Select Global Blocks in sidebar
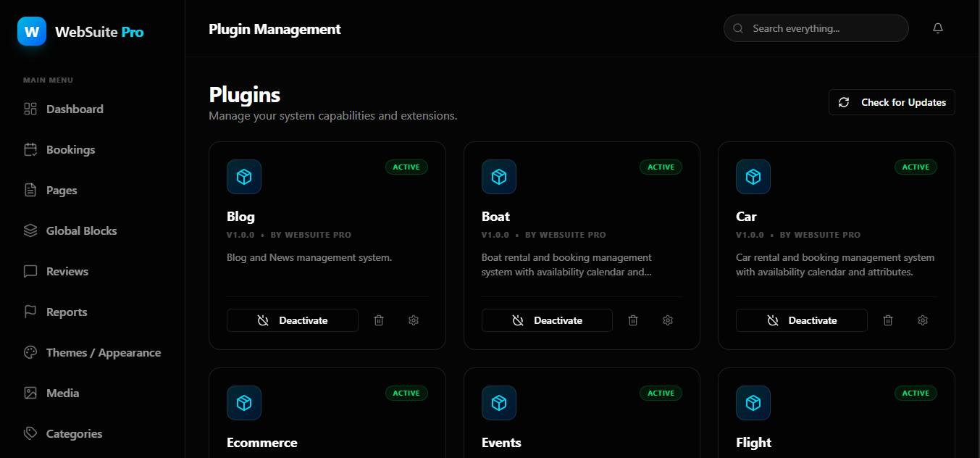The height and width of the screenshot is (458, 980). click(x=81, y=231)
